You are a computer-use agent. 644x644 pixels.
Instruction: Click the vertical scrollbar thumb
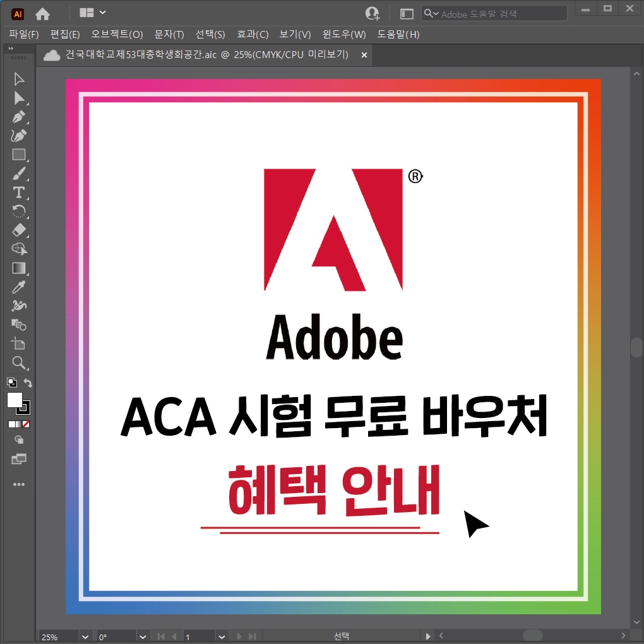click(637, 347)
